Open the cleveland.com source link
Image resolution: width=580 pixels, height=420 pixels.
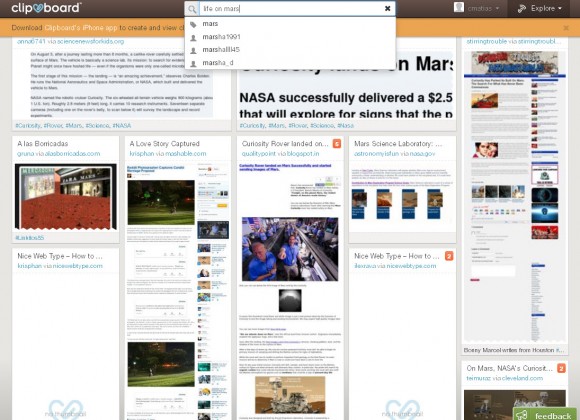pyautogui.click(x=523, y=378)
